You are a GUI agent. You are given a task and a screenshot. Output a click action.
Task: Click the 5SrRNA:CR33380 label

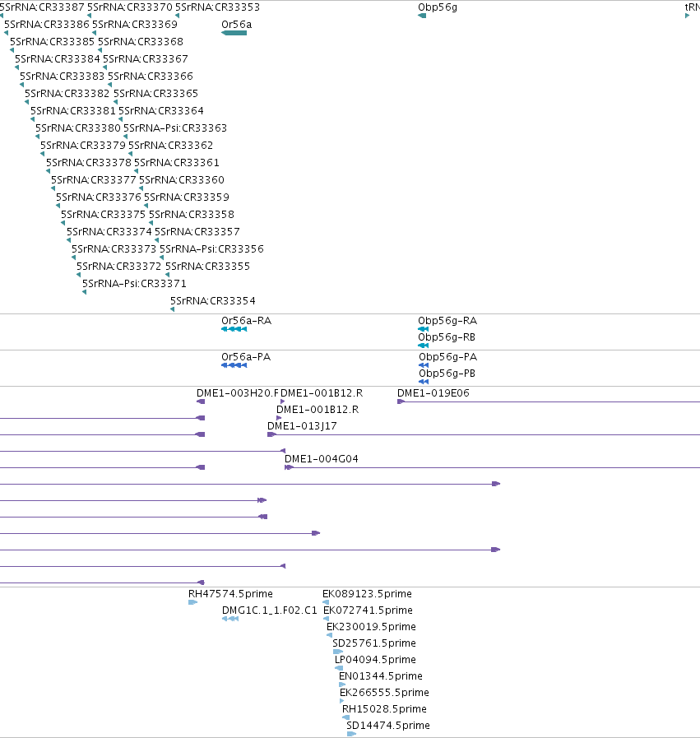[78, 128]
